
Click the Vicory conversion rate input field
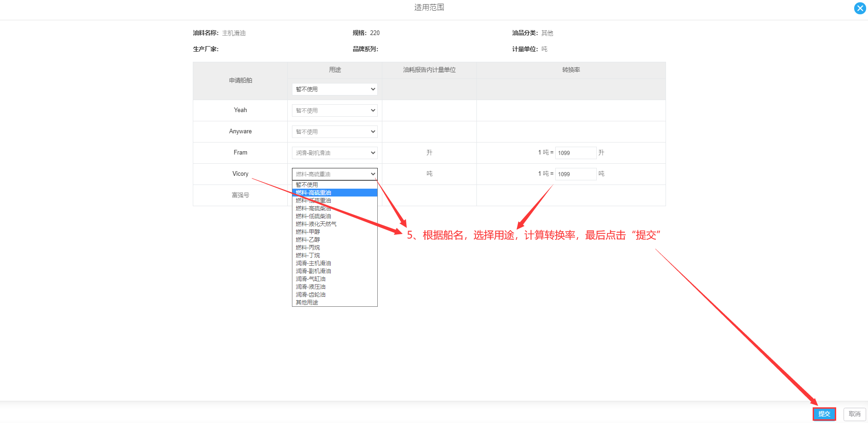[x=576, y=174]
